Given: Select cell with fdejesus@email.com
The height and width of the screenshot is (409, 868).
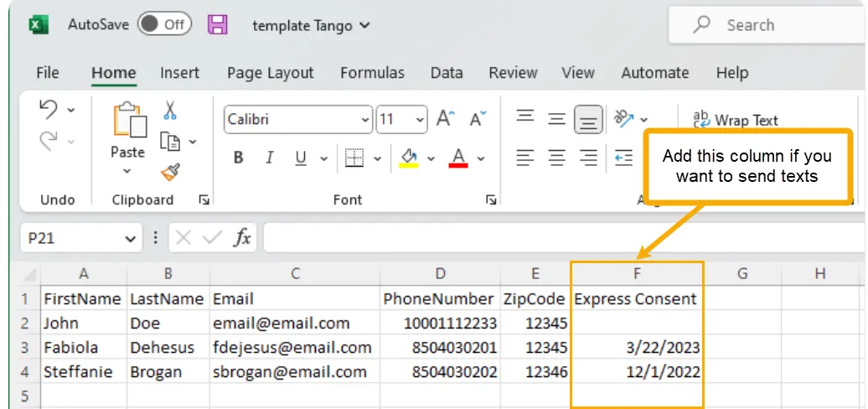Looking at the screenshot, I should [x=295, y=348].
